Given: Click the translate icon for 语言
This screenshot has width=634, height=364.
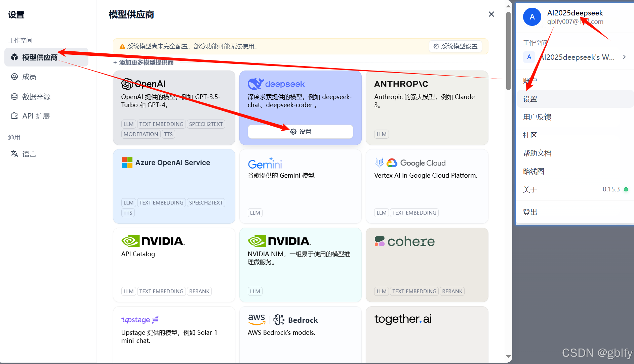Looking at the screenshot, I should pos(14,154).
